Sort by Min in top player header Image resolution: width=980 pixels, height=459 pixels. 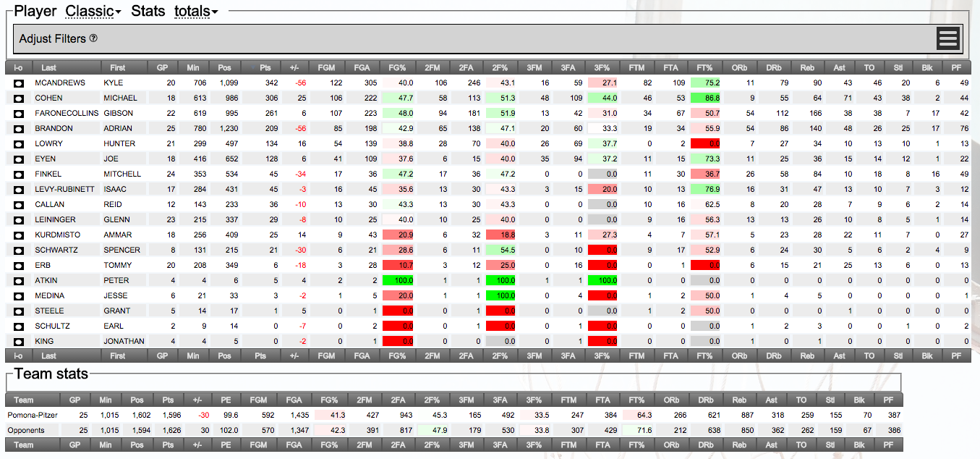tap(192, 68)
